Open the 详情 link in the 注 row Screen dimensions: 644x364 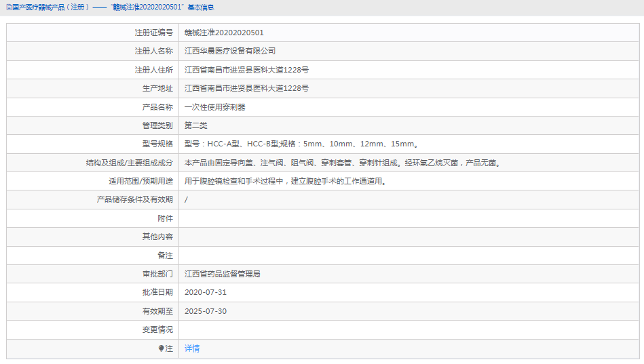[192, 348]
